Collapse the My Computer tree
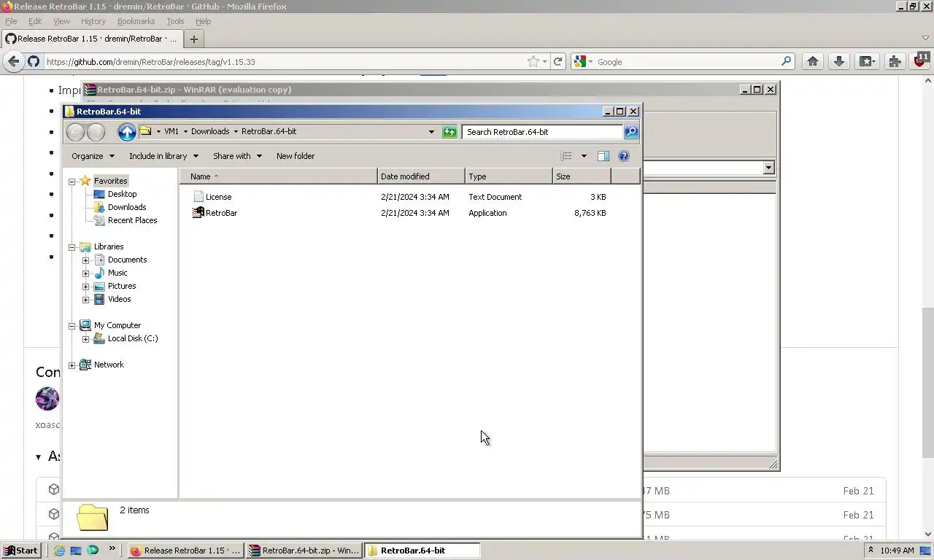Screen dimensions: 934x560 72,326
